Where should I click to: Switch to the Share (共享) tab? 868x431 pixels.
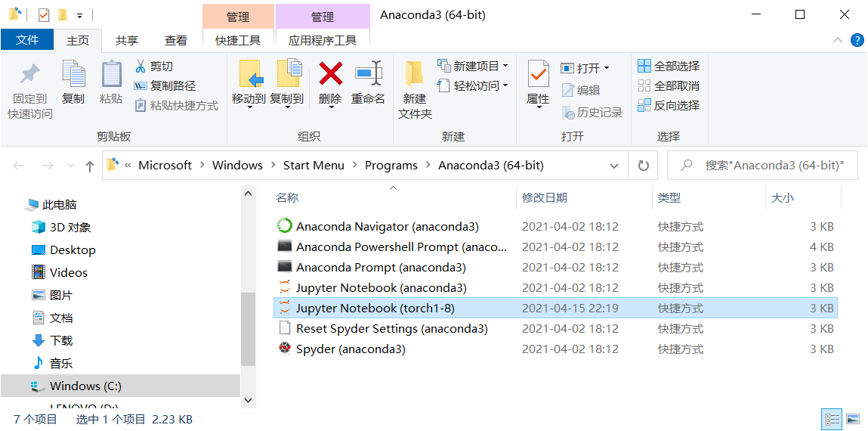[x=127, y=40]
